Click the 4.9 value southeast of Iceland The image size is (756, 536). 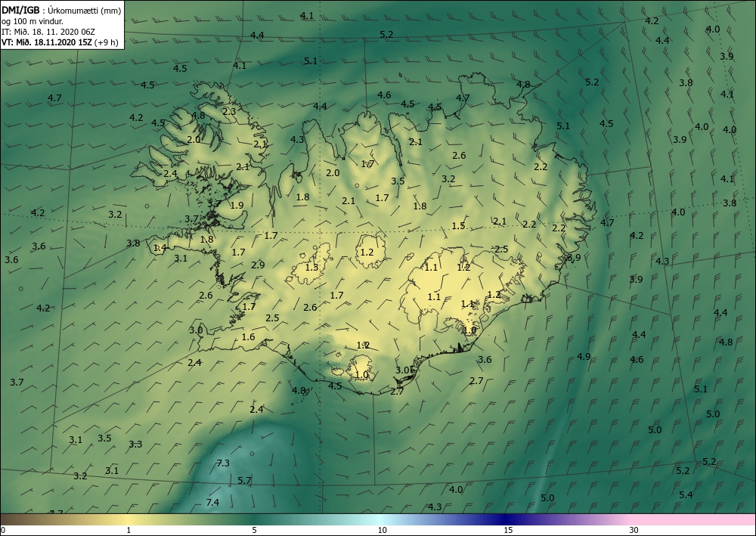[x=584, y=357]
